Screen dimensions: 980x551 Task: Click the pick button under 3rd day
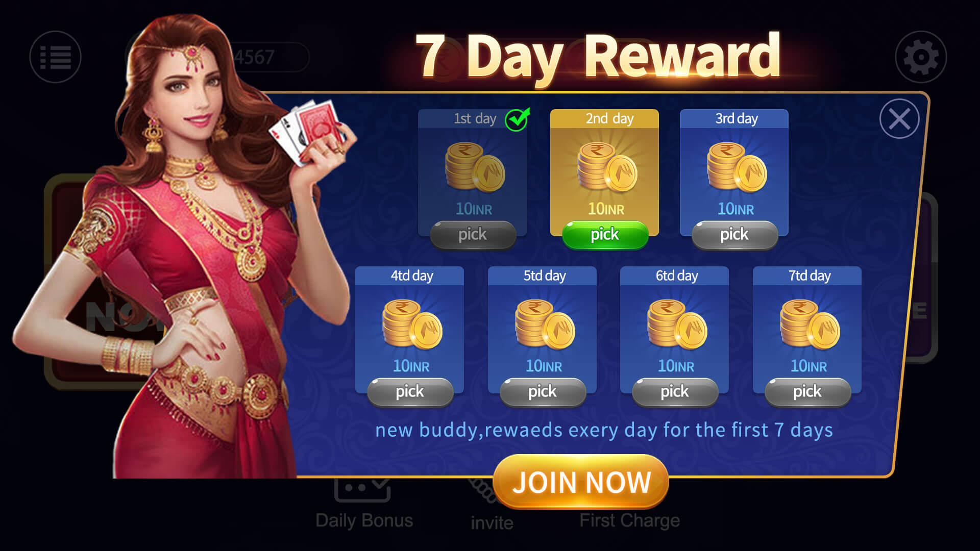(x=734, y=235)
